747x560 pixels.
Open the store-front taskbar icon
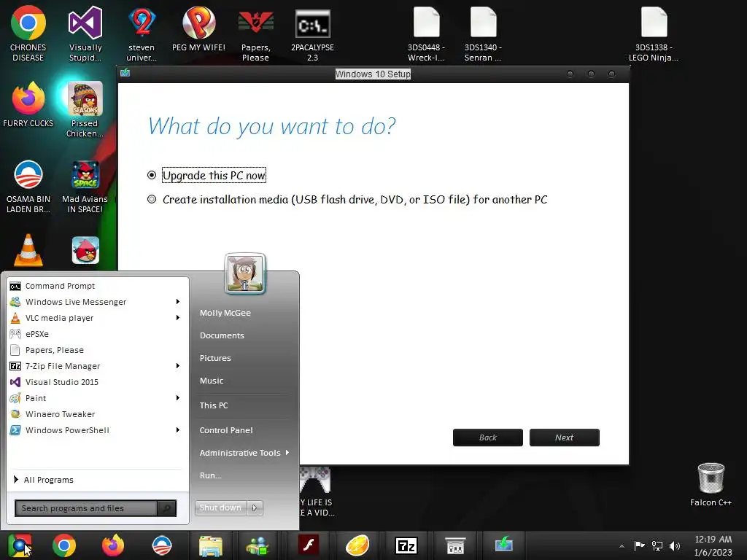click(x=455, y=545)
